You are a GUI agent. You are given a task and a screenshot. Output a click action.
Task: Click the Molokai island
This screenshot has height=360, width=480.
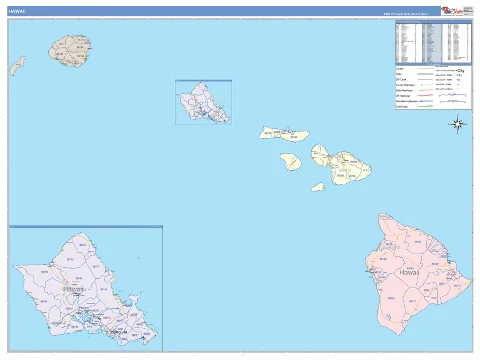pyautogui.click(x=284, y=134)
